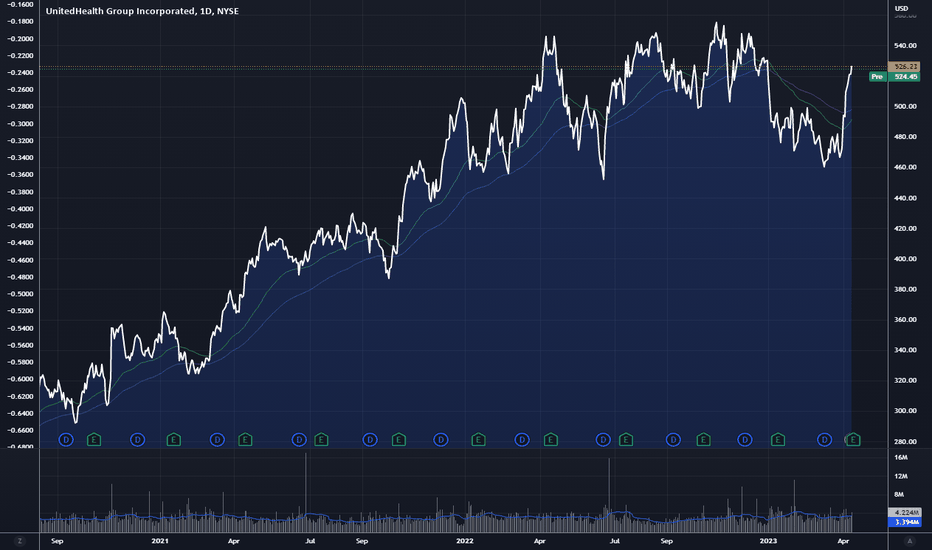Show the July 2021 earnings E marker
Image resolution: width=932 pixels, height=550 pixels.
(x=321, y=440)
